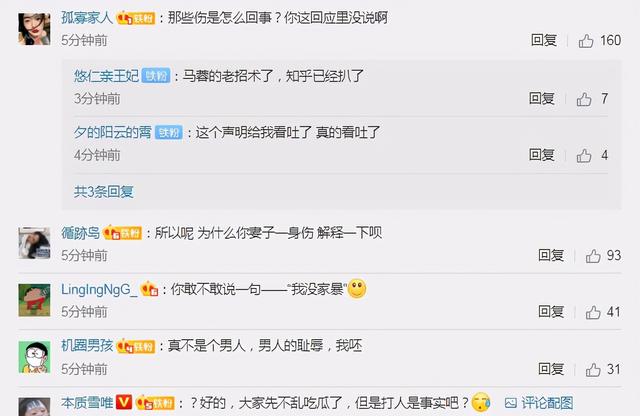Click the 铁粉 badge next to 悠仁亲王妃
Viewport: 640px width, 416px height.
(156, 76)
